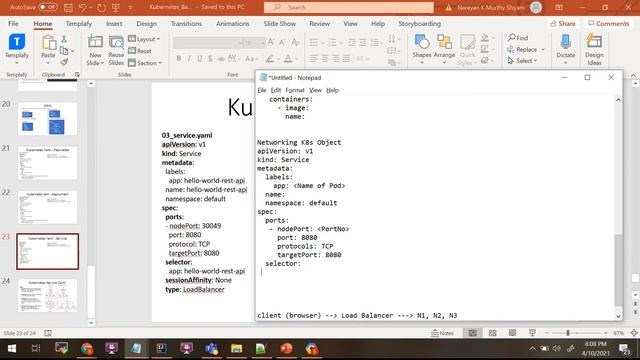The image size is (640, 360).
Task: Click the Cut scissors icon
Action: point(64,40)
